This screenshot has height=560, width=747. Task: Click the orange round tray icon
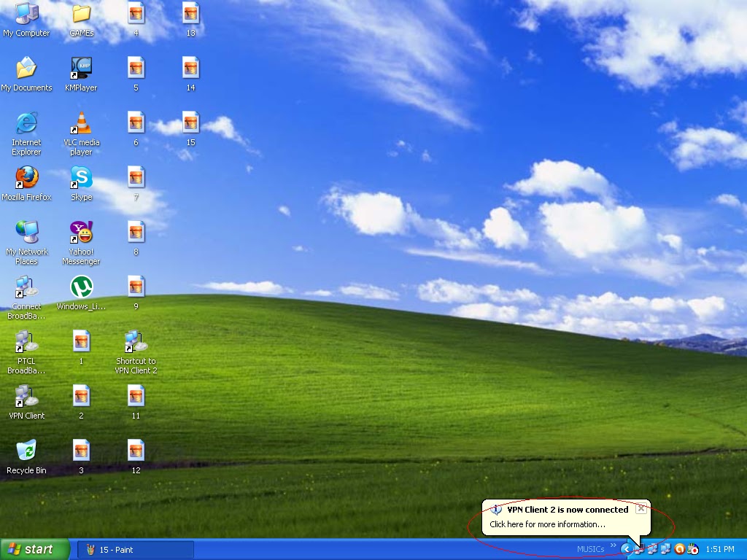point(680,550)
